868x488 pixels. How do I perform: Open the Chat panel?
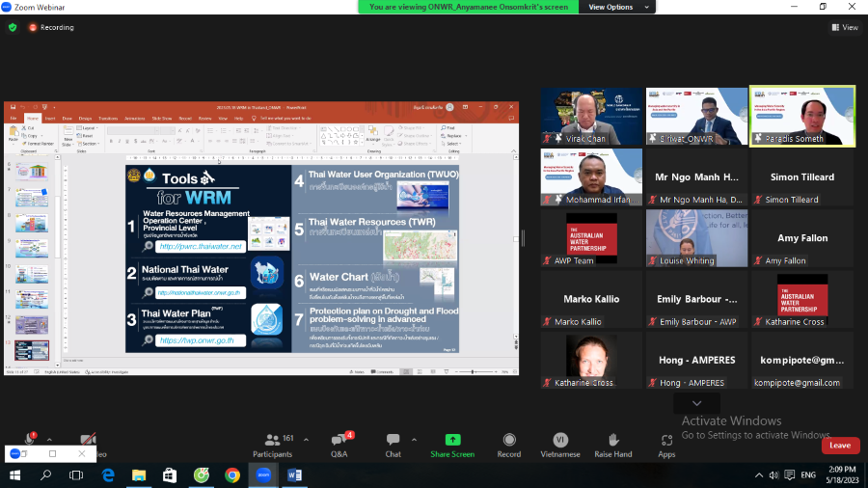point(393,444)
